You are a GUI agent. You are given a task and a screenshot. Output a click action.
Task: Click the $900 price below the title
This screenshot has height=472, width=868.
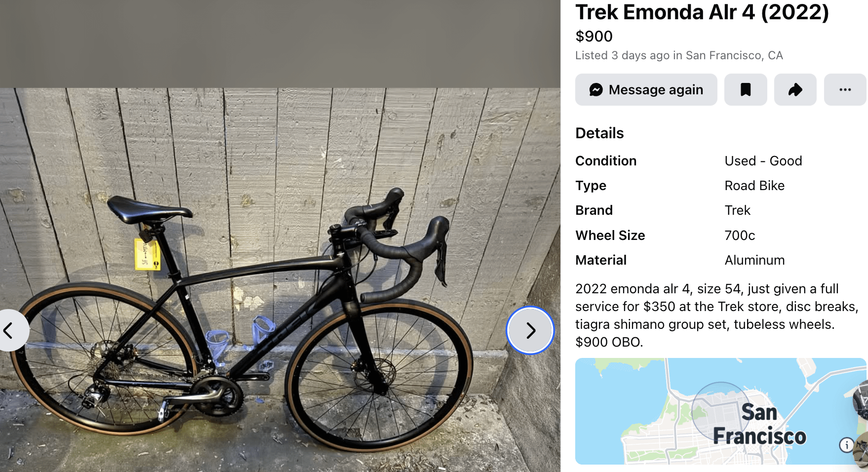click(x=593, y=36)
